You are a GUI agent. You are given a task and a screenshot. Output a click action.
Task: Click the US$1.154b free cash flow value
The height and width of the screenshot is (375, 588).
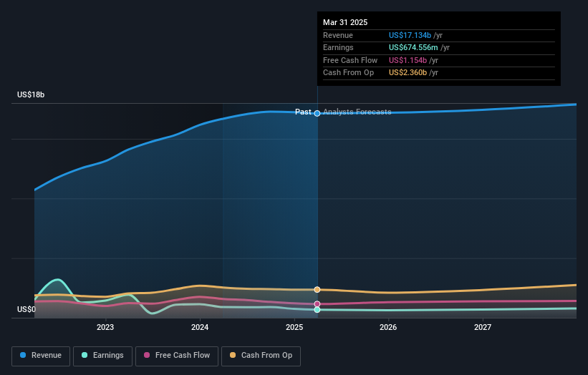click(408, 60)
